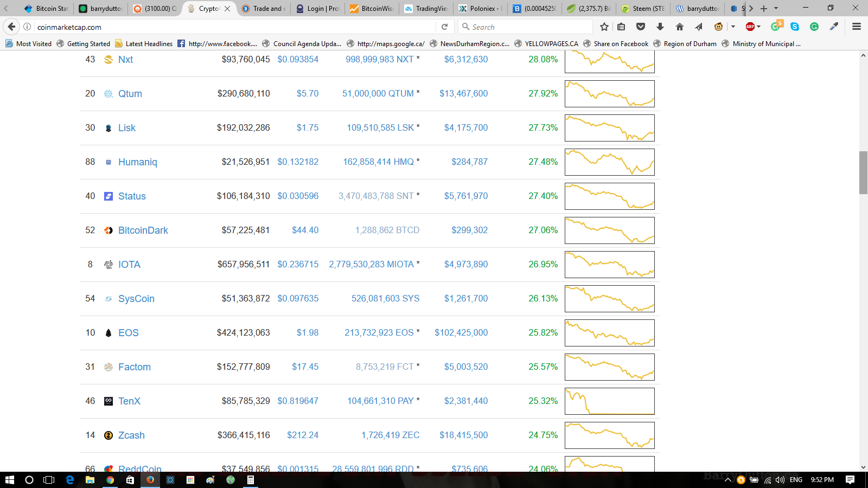
Task: Switch to the TradingView tab
Action: [x=426, y=8]
